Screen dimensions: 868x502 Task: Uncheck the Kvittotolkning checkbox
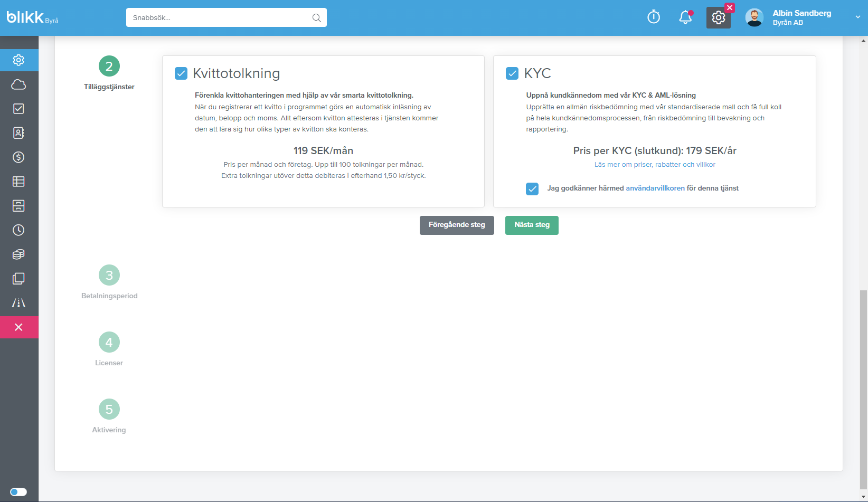[181, 73]
